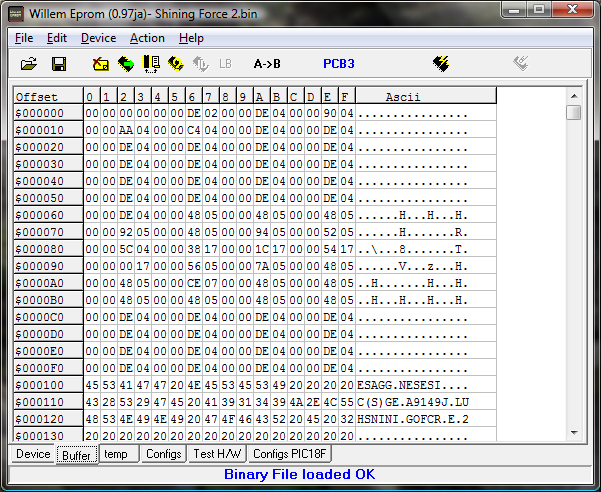
Task: Click byte 90 in row $000000
Action: point(330,113)
